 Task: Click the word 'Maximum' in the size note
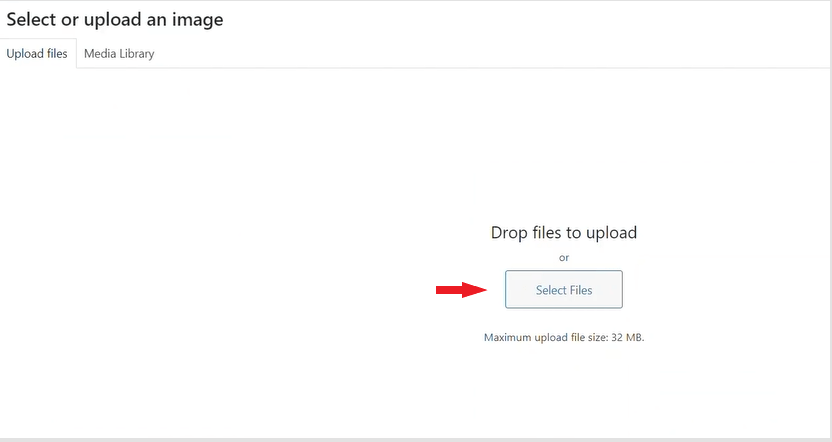coord(507,337)
